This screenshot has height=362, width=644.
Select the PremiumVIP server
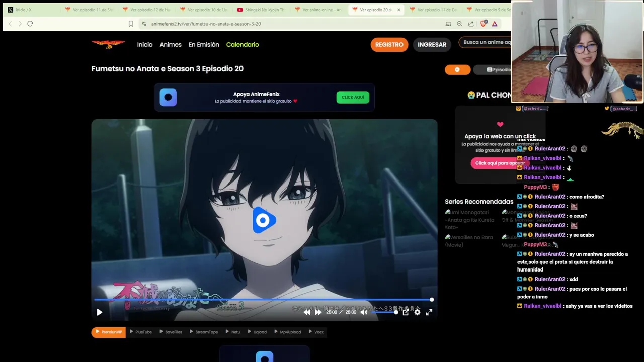pos(109,332)
